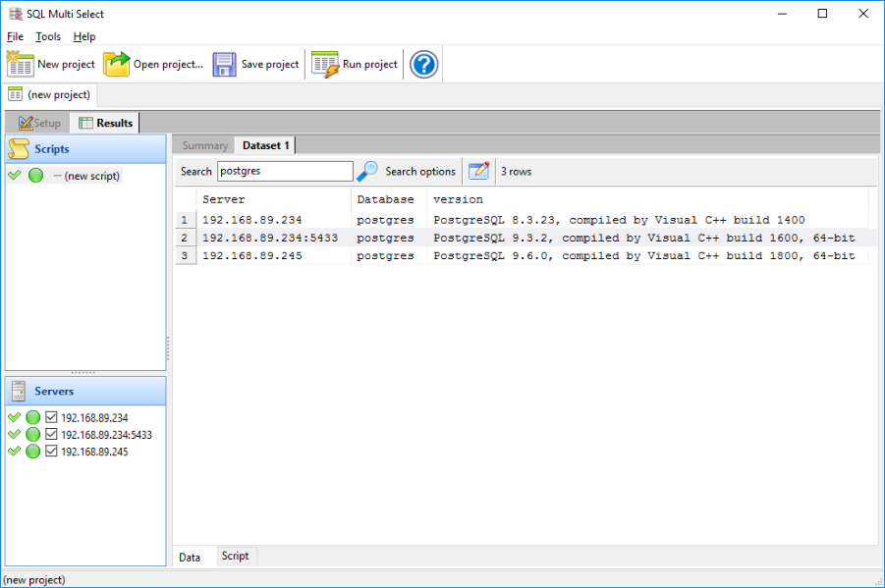Click the Save project floppy disk icon

point(225,65)
